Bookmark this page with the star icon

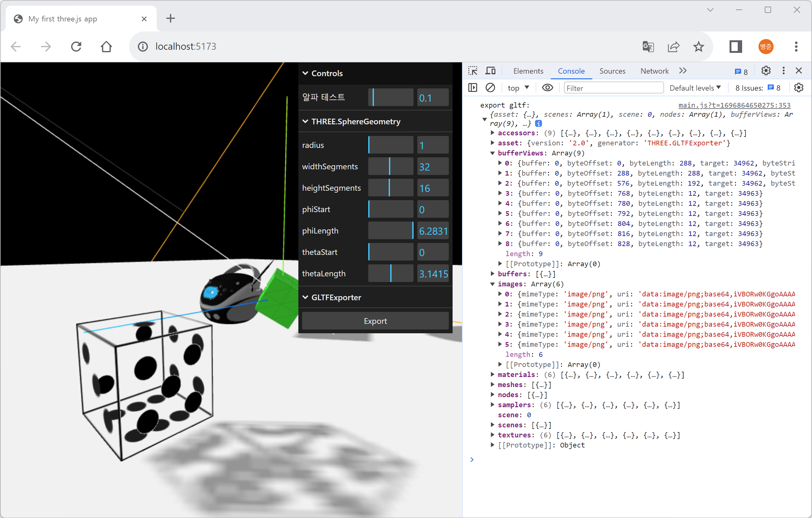click(x=698, y=47)
